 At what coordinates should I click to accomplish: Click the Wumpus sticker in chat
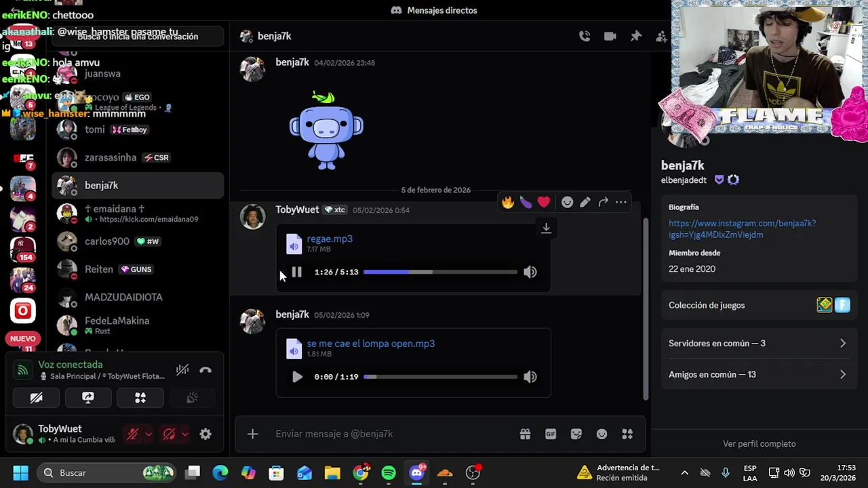(326, 131)
